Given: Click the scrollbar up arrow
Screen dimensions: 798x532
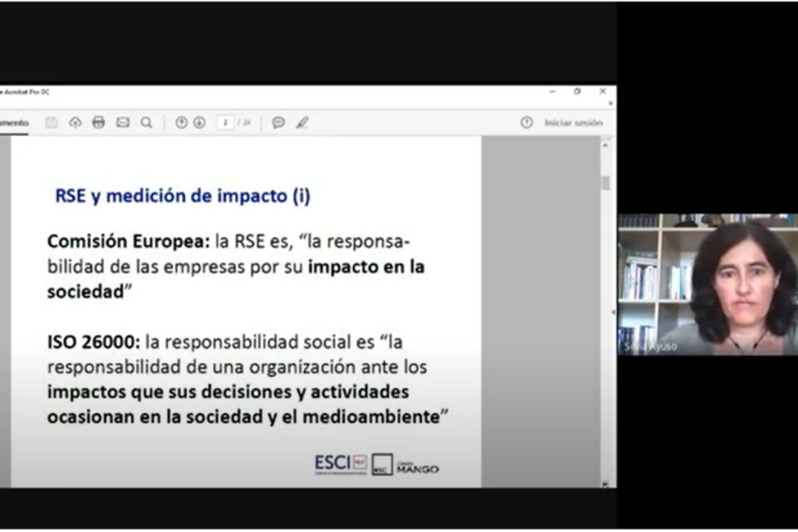Looking at the screenshot, I should (x=606, y=143).
